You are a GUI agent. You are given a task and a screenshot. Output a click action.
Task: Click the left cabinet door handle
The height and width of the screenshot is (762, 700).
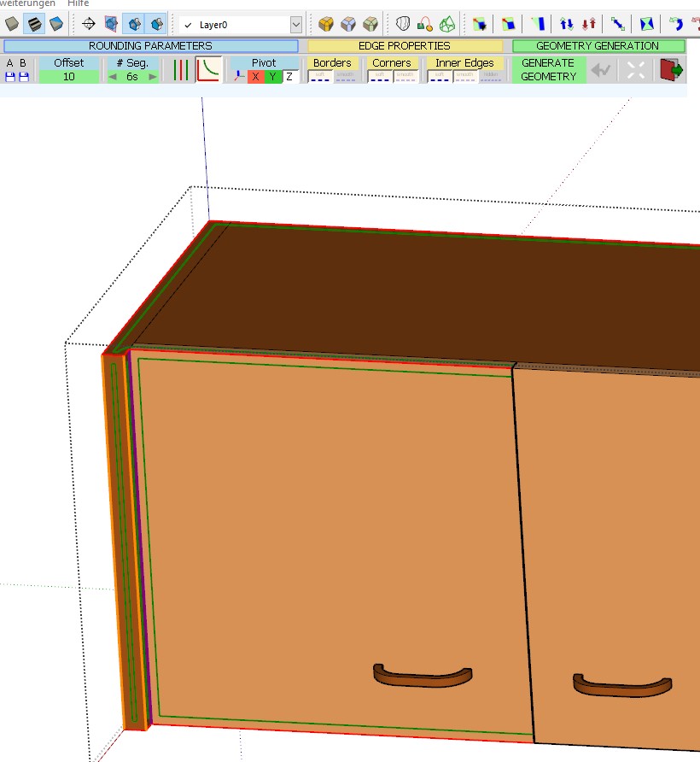(423, 675)
